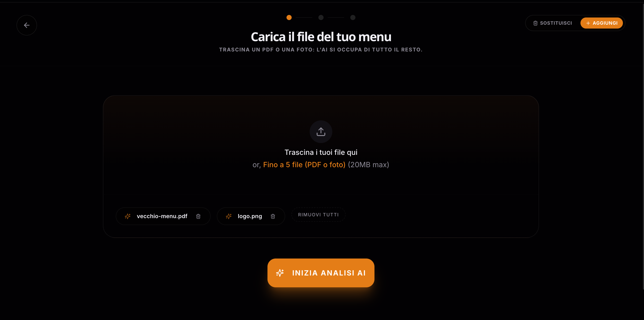Open file picker via Fino a 5 file link
The height and width of the screenshot is (320, 644).
pyautogui.click(x=304, y=165)
